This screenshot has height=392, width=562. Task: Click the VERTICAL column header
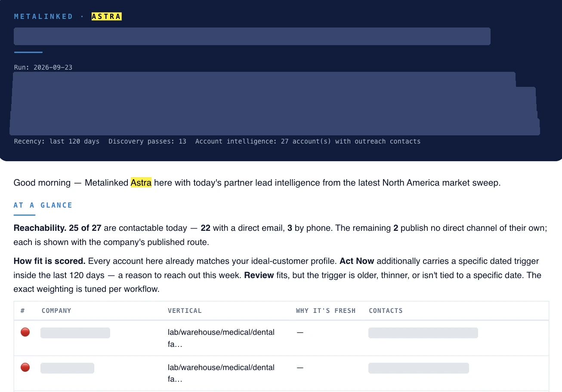185,310
